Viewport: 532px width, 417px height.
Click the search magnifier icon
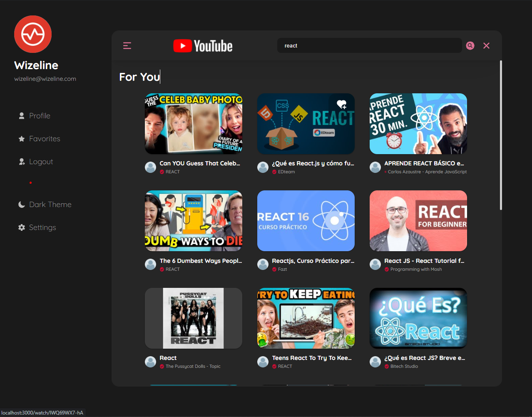point(470,46)
